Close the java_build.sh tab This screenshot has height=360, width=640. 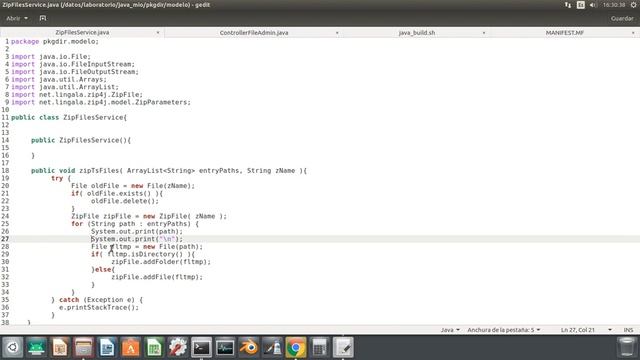484,33
